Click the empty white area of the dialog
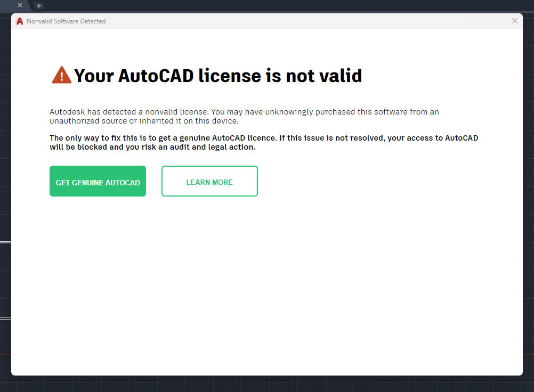Image resolution: width=534 pixels, height=392 pixels. [266, 282]
